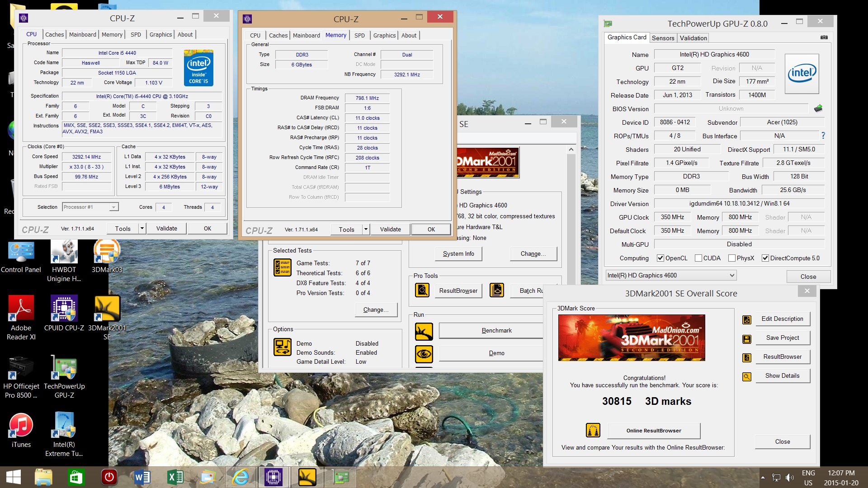Click Close in the GPU-Z window
868x488 pixels.
[x=808, y=276]
